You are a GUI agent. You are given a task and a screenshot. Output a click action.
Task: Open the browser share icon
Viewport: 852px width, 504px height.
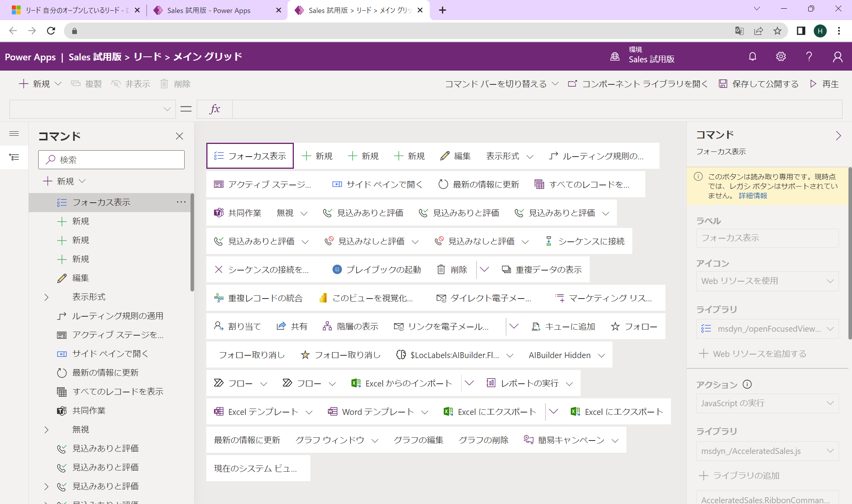[x=759, y=31]
